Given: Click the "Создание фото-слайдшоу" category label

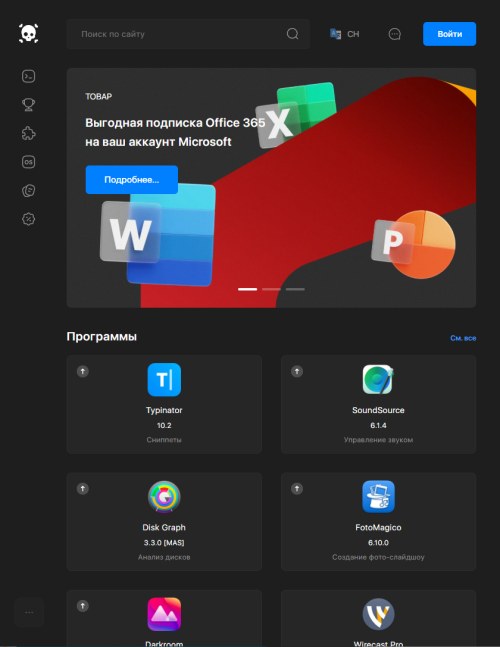Looking at the screenshot, I should [378, 557].
